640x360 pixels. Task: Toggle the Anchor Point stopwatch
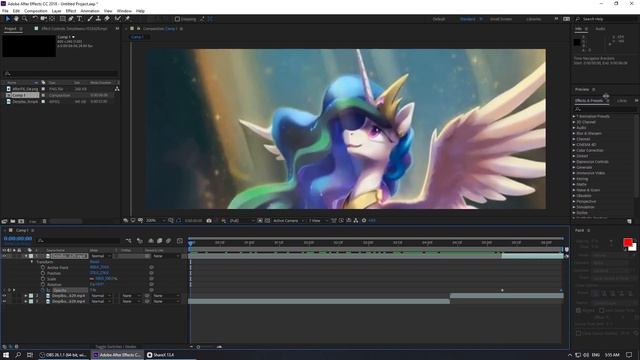click(43, 267)
